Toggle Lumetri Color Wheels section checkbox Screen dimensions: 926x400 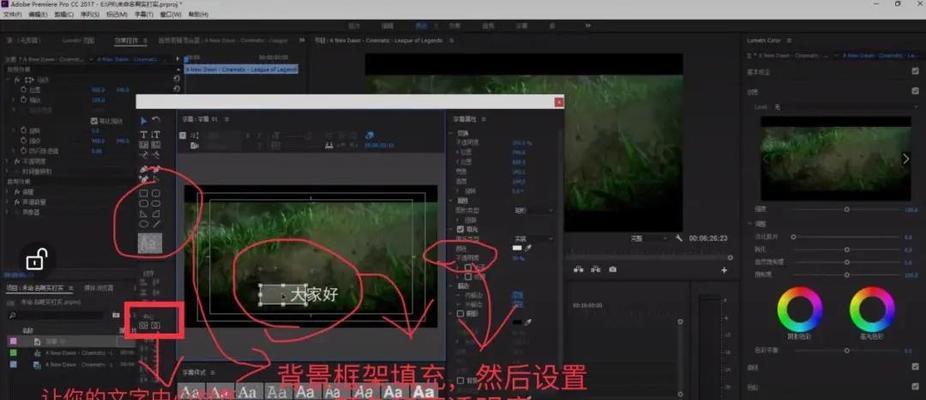click(915, 388)
